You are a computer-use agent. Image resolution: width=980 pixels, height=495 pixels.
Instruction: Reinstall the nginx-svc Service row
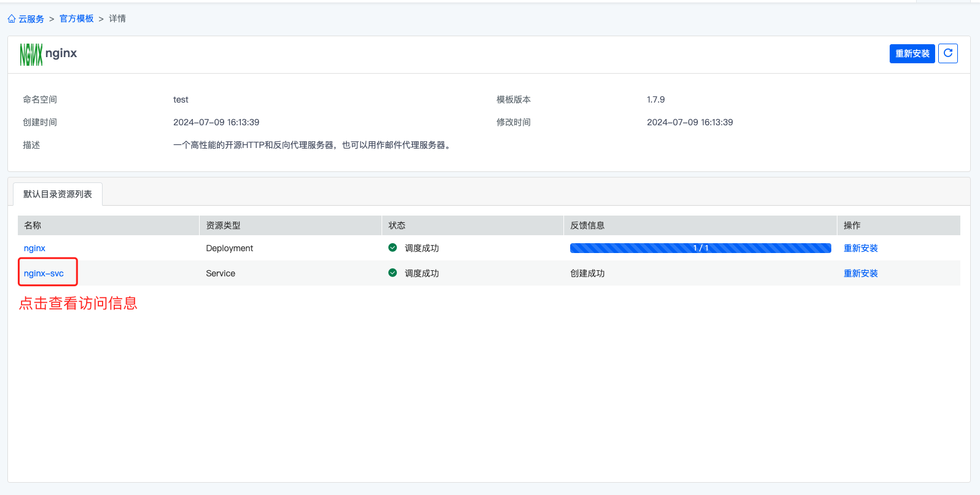tap(861, 273)
